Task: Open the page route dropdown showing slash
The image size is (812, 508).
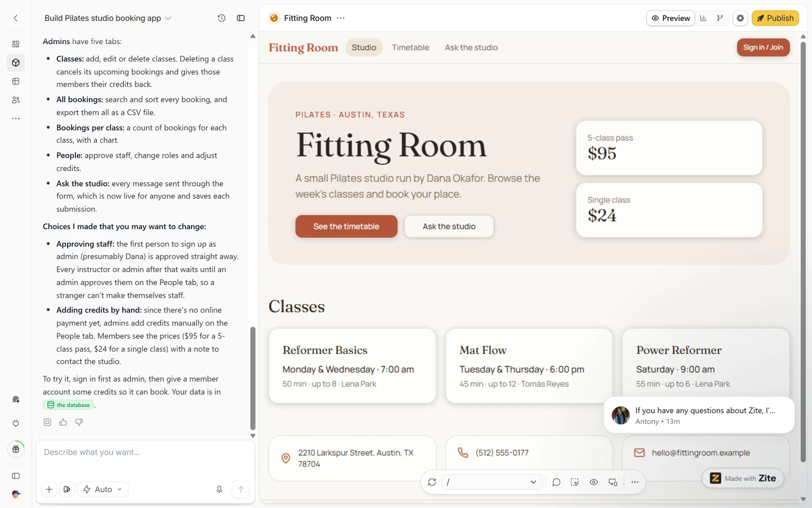Action: click(492, 482)
